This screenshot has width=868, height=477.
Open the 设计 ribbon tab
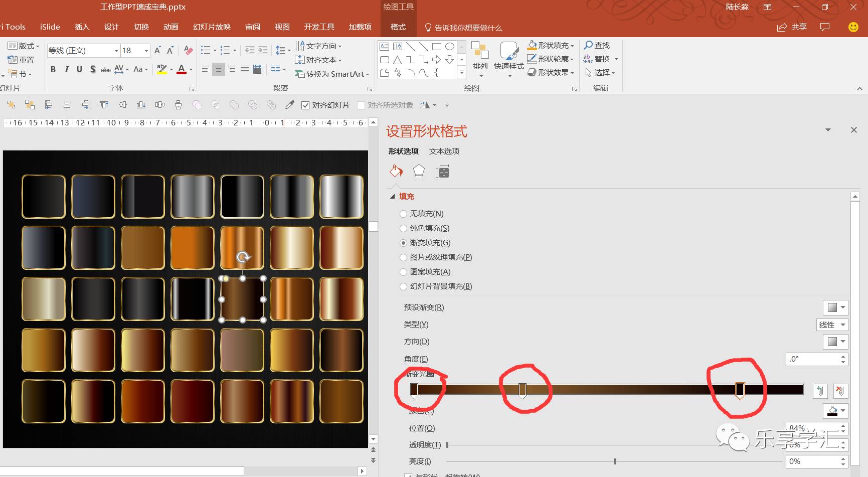[111, 27]
